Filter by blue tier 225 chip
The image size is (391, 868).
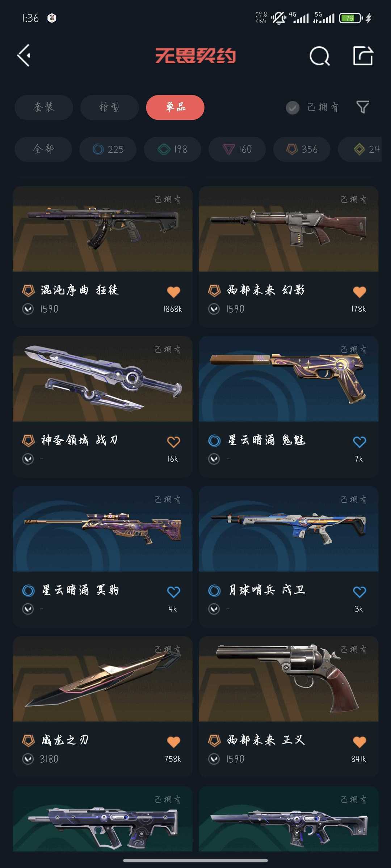point(108,149)
